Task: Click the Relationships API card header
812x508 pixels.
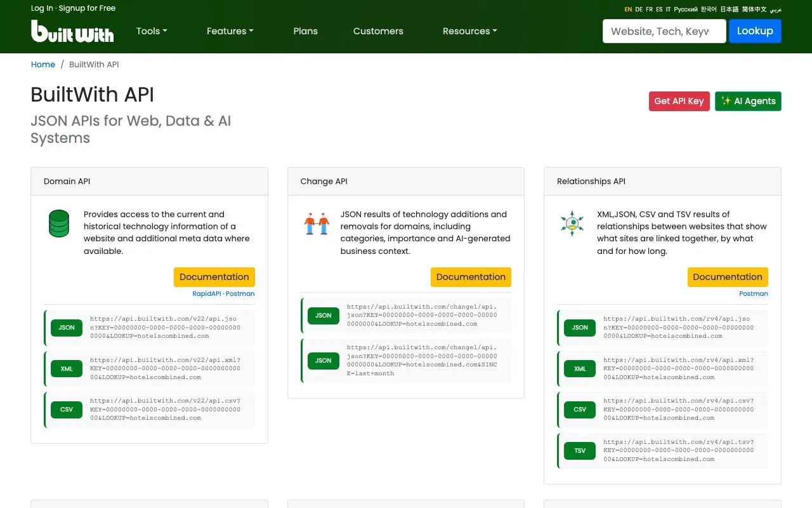Action: [x=662, y=182]
